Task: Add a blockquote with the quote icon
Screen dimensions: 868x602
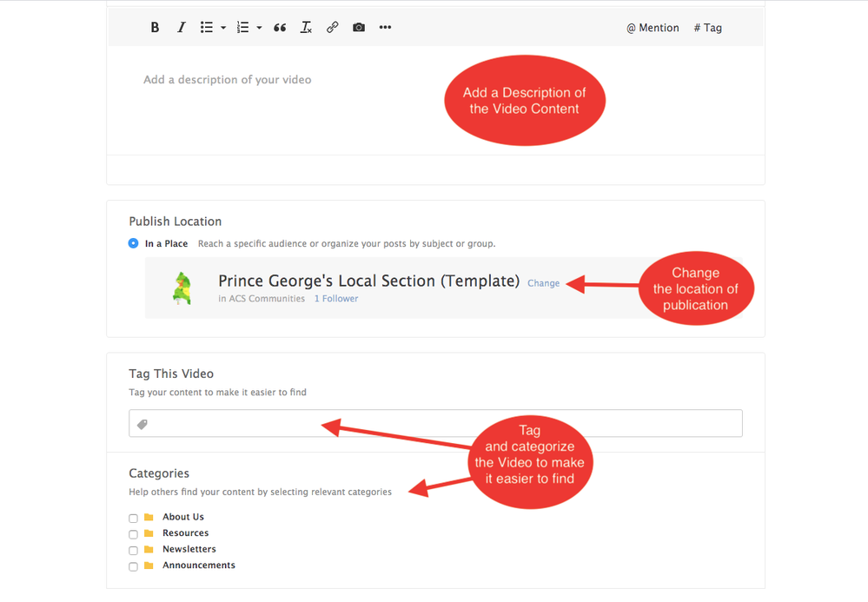Action: pos(280,28)
